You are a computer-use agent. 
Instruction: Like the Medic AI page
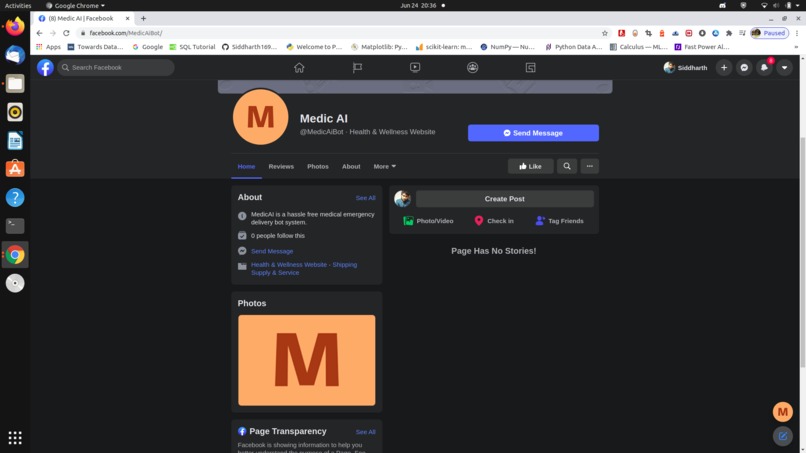530,166
